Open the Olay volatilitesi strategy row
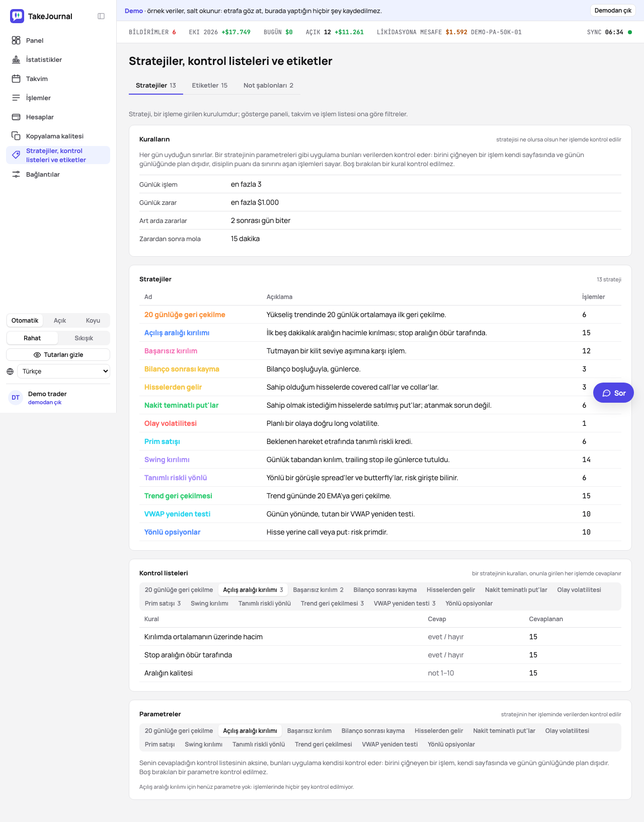The width and height of the screenshot is (644, 822). [x=380, y=423]
